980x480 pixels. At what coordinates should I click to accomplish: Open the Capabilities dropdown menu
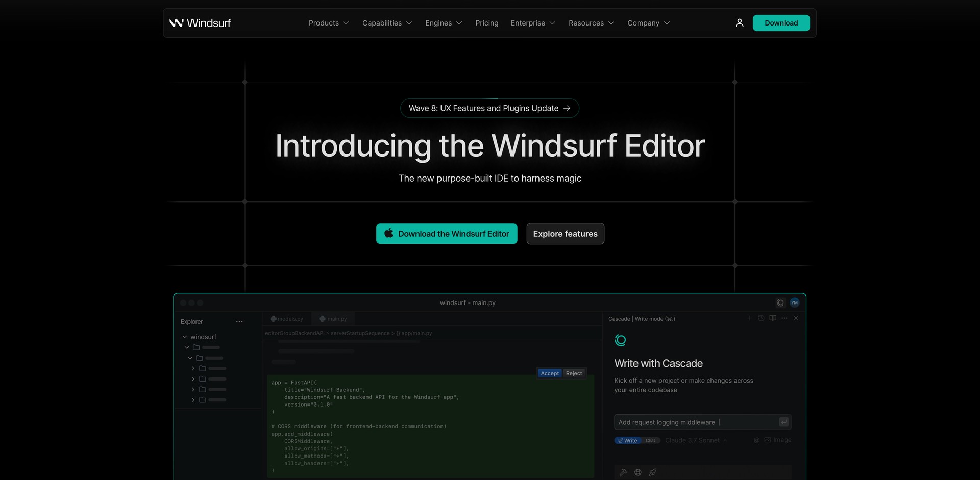[387, 23]
